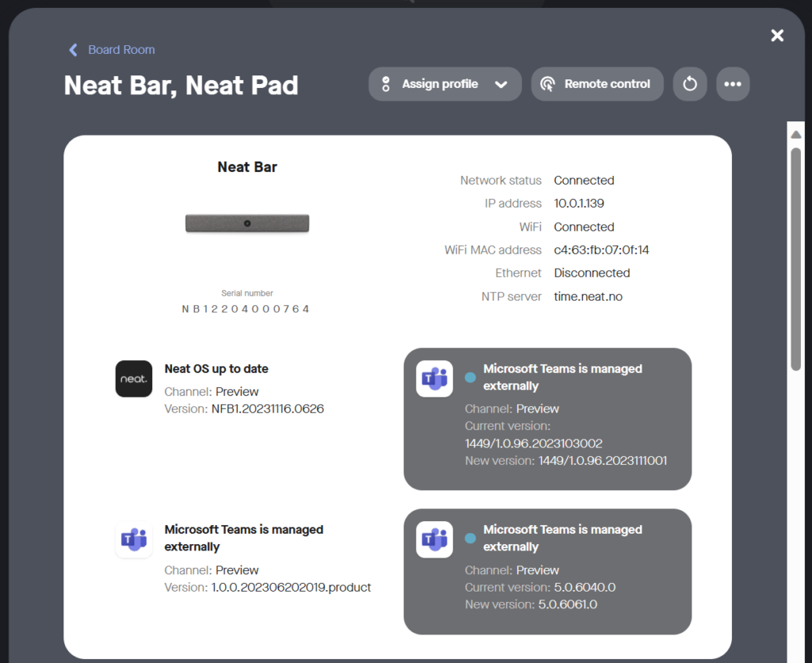812x663 pixels.
Task: Open Remote control
Action: [597, 84]
